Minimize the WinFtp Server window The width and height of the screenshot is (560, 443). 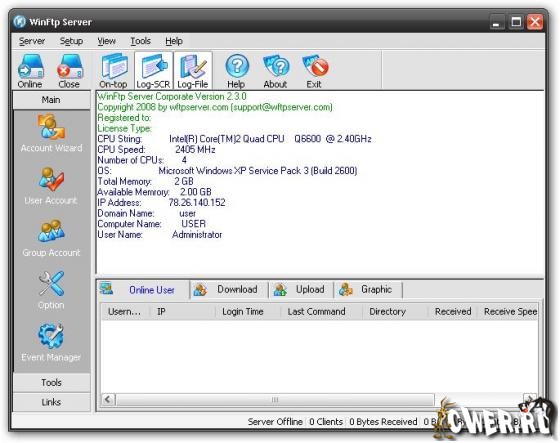[x=496, y=22]
